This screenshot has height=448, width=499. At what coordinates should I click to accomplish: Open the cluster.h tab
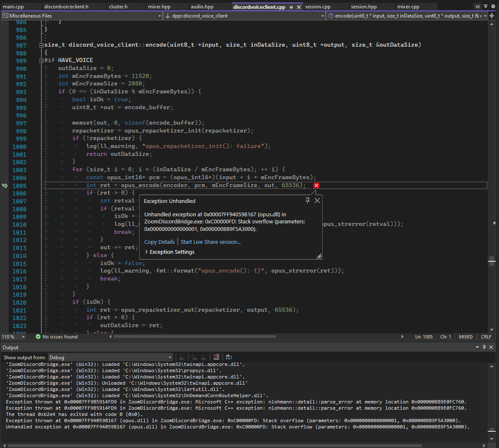tap(118, 7)
